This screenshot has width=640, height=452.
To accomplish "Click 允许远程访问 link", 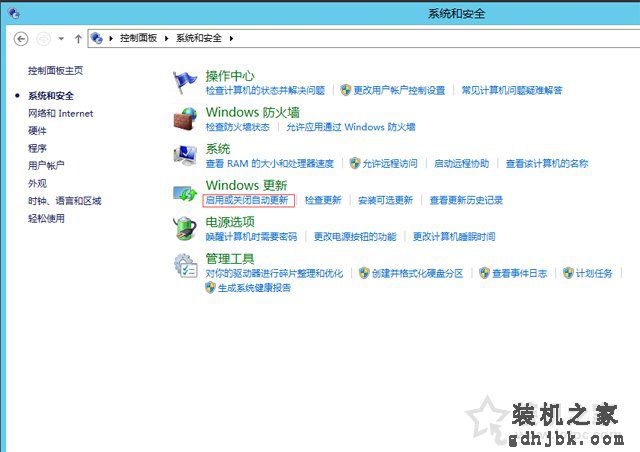I will coord(390,164).
